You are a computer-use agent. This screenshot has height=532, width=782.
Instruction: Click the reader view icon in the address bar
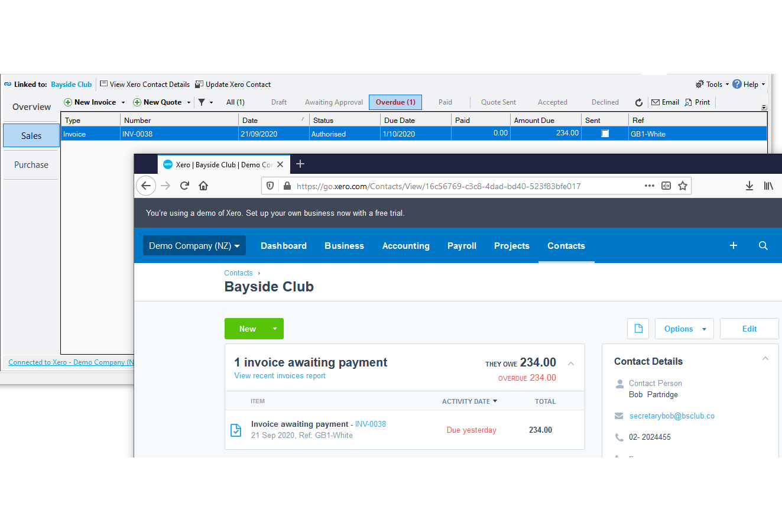[x=666, y=186]
